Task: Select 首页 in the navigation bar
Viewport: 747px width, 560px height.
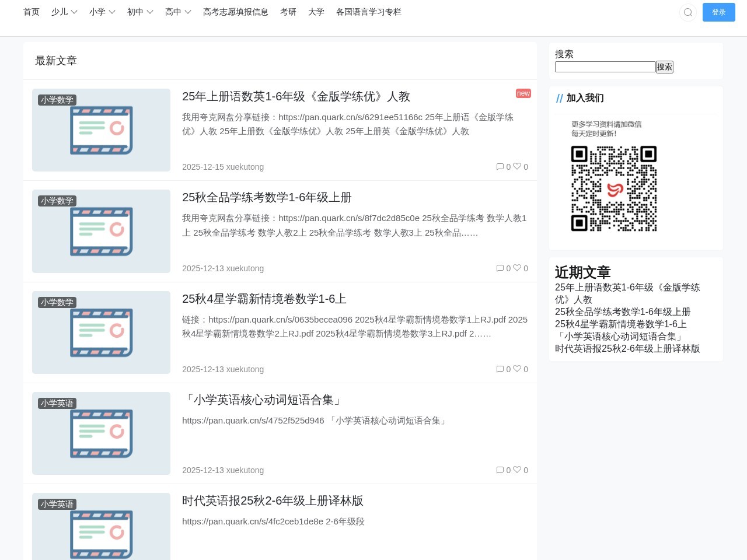Action: (x=31, y=12)
